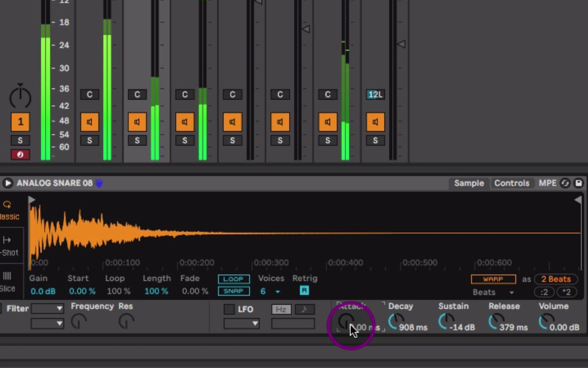Double the warp length with *2
The height and width of the screenshot is (368, 588).
567,292
